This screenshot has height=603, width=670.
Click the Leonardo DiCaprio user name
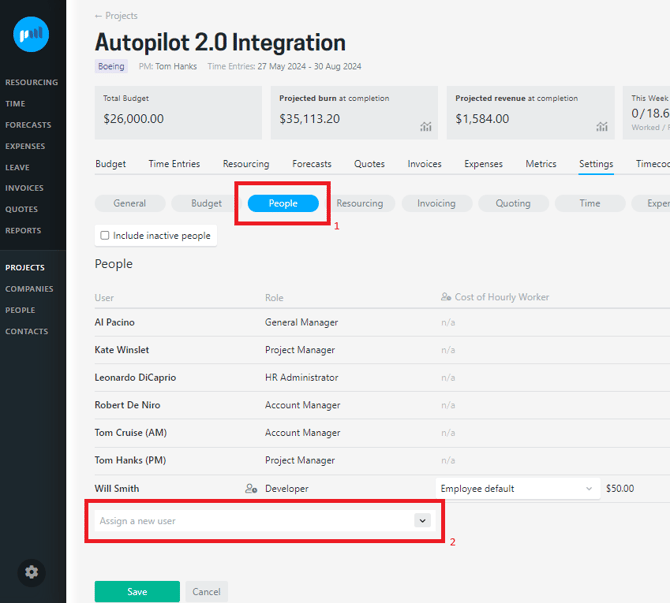click(x=135, y=378)
